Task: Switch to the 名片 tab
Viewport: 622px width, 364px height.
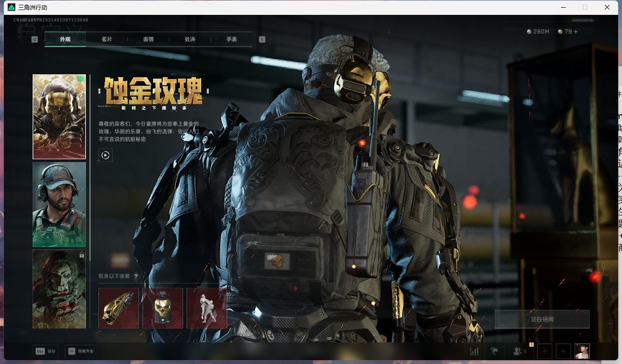Action: click(x=107, y=39)
